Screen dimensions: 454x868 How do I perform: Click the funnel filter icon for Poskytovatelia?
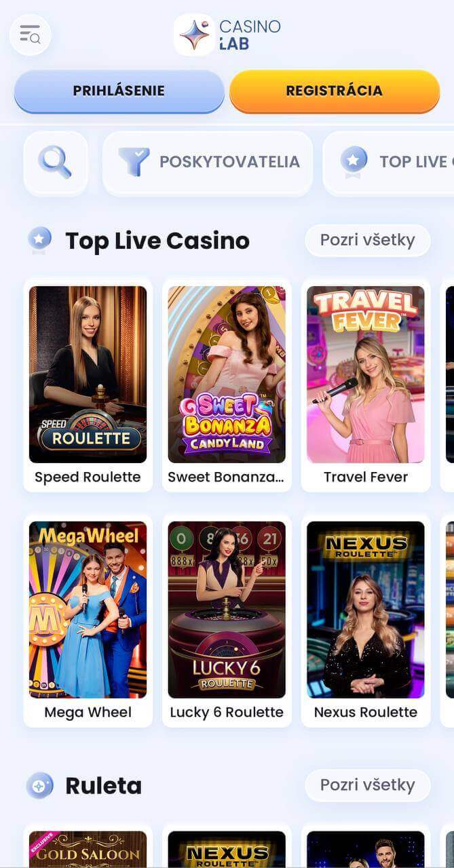coord(134,162)
